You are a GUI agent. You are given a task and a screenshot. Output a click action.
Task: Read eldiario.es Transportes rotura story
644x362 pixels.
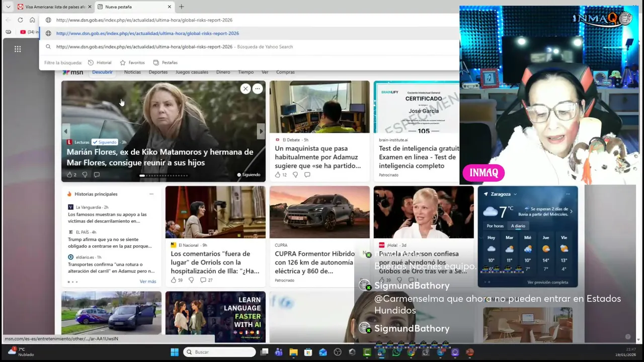click(x=111, y=267)
